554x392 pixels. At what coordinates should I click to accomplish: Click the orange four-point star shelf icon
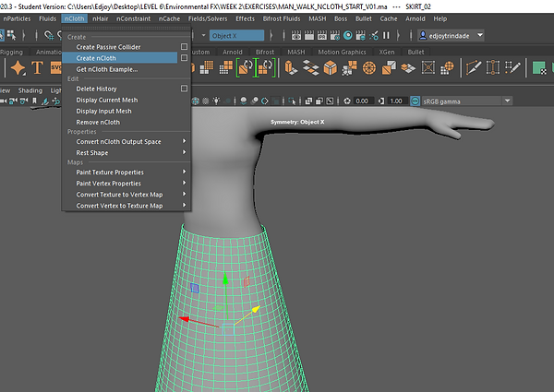pos(18,67)
